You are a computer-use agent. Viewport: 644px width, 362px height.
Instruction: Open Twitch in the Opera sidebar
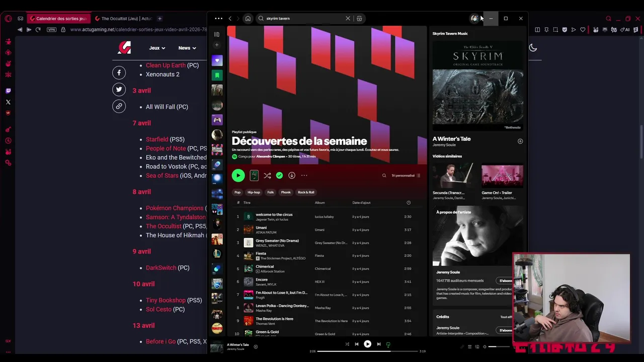[8, 91]
